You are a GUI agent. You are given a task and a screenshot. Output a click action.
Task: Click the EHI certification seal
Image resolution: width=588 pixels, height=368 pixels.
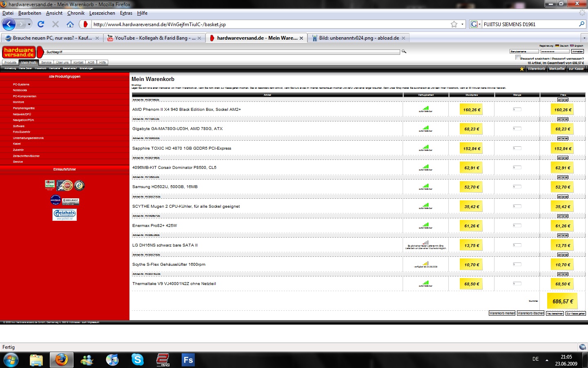pyautogui.click(x=67, y=186)
